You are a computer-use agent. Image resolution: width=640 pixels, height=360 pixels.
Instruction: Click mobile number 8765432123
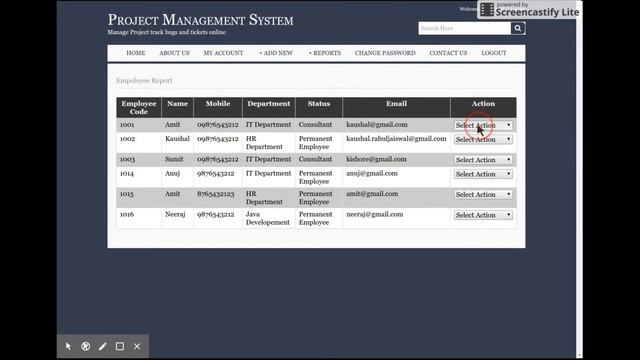pos(216,194)
